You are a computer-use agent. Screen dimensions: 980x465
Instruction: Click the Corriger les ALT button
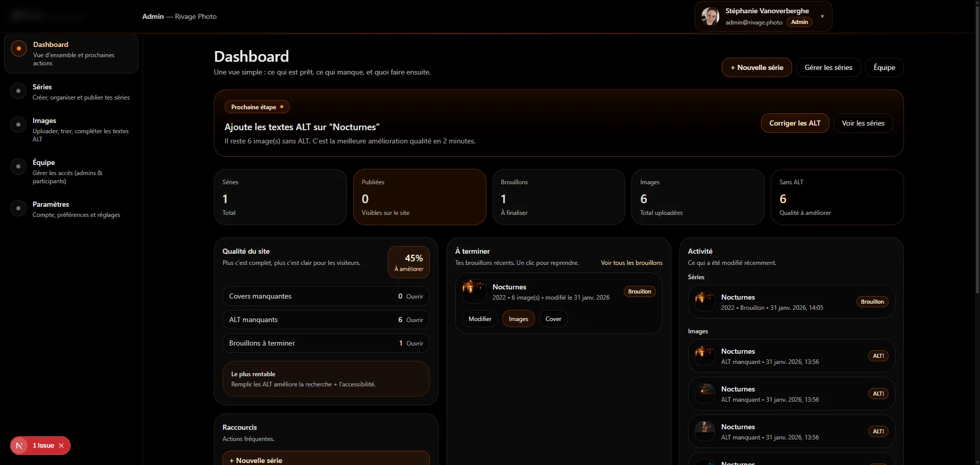pyautogui.click(x=795, y=123)
